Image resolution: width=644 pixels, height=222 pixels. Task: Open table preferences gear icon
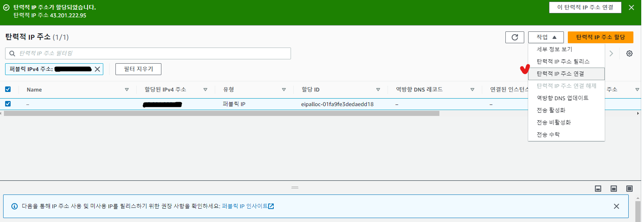tap(629, 53)
